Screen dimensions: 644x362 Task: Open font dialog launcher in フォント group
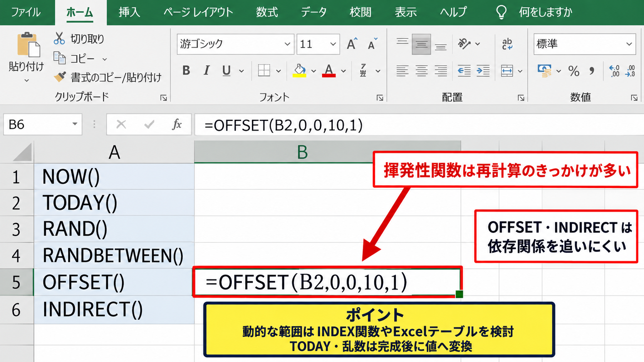point(380,98)
